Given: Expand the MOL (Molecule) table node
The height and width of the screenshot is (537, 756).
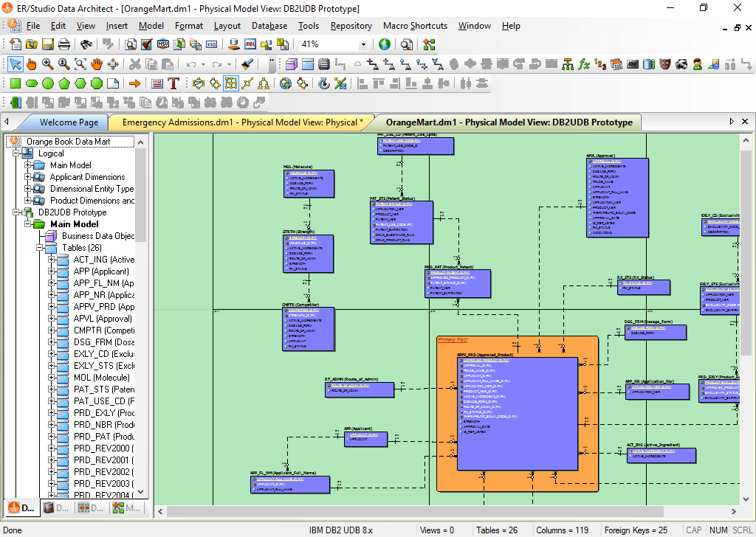Looking at the screenshot, I should click(x=51, y=378).
